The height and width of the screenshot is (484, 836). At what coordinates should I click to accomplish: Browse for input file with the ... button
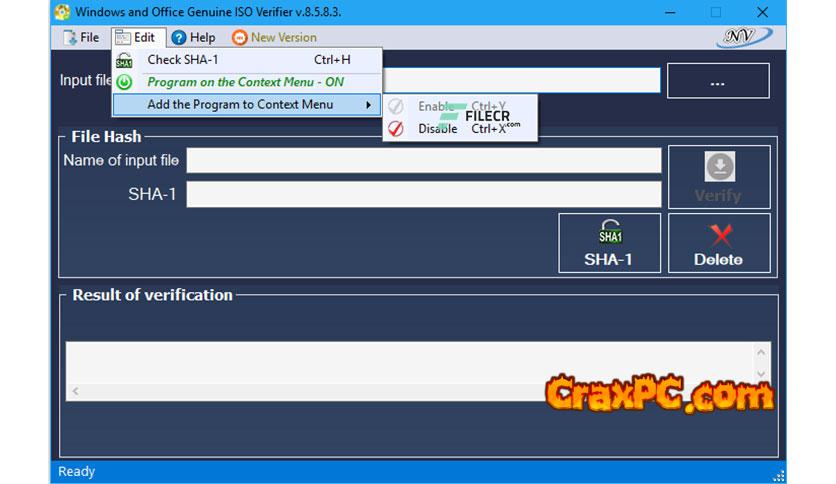[718, 80]
